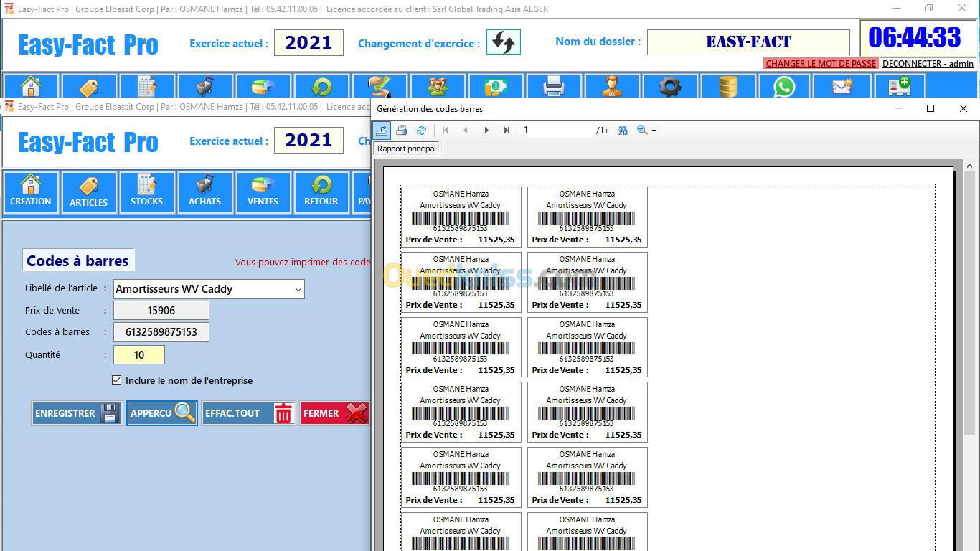Viewport: 980px width, 551px height.
Task: Expand the Libellé de l'article dropdown
Action: pyautogui.click(x=298, y=289)
